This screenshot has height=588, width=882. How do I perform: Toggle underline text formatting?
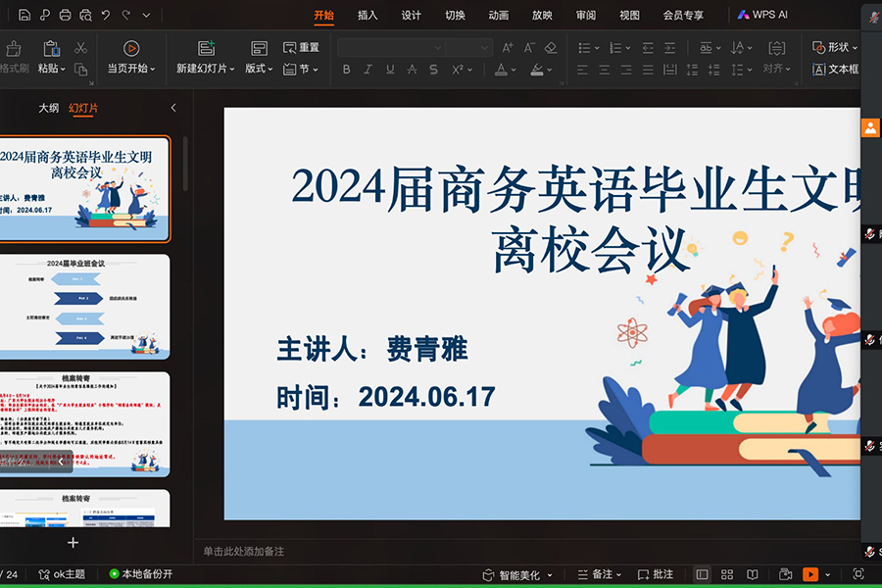coord(390,70)
